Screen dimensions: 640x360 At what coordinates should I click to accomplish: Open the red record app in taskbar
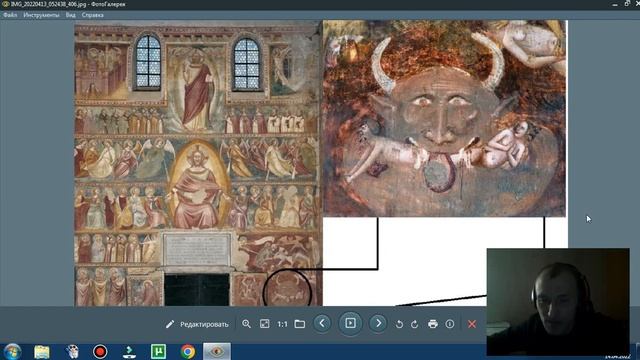(x=100, y=352)
